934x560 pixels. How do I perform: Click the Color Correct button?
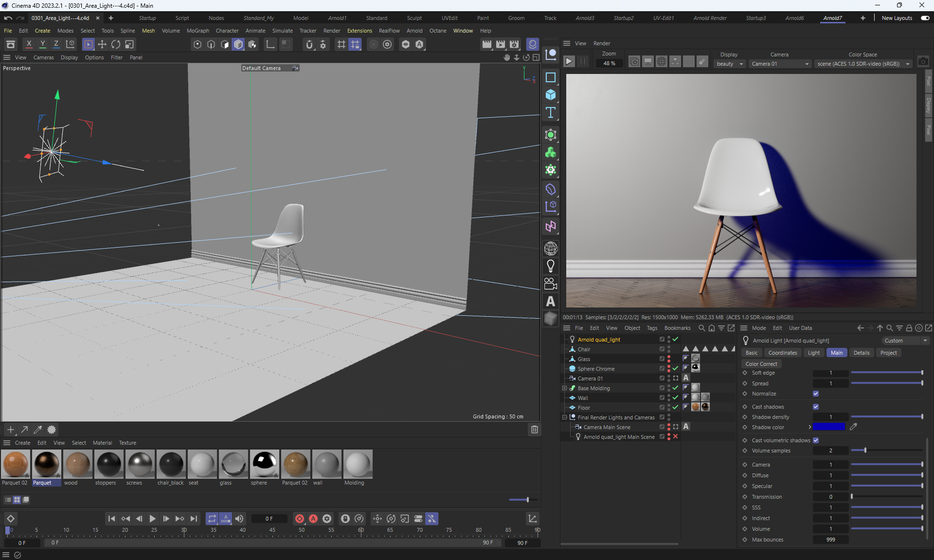coord(761,364)
